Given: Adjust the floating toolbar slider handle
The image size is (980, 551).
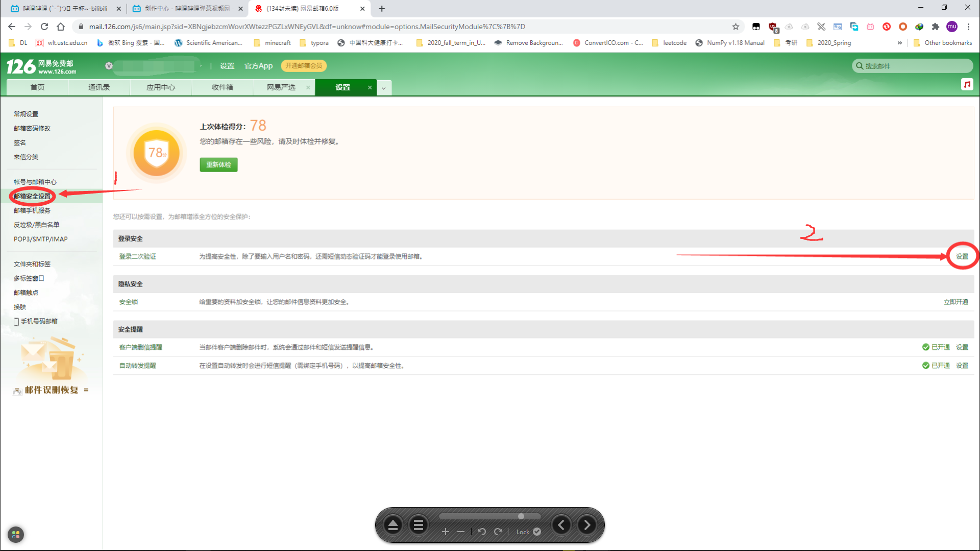Looking at the screenshot, I should 521,516.
